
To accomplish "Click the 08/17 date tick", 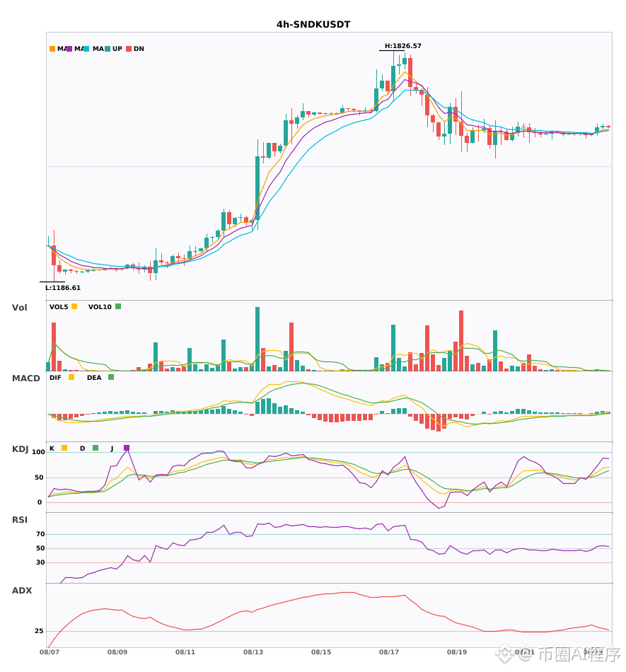I will pos(389,652).
